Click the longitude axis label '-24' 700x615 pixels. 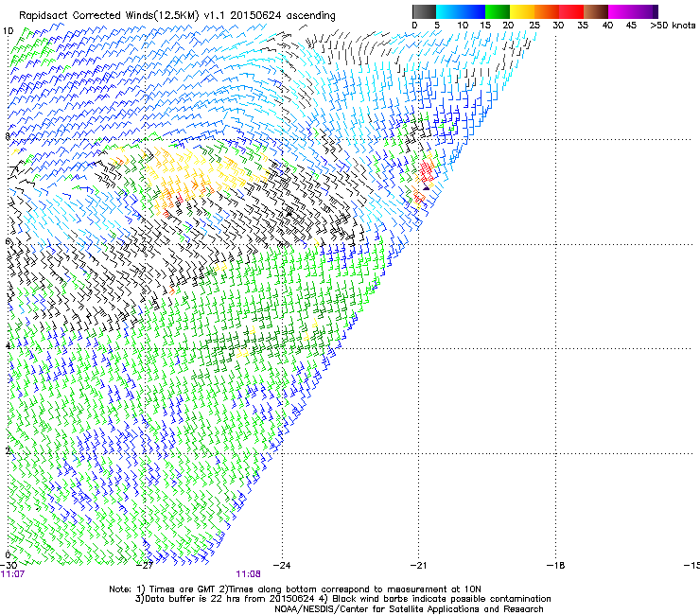(x=282, y=566)
